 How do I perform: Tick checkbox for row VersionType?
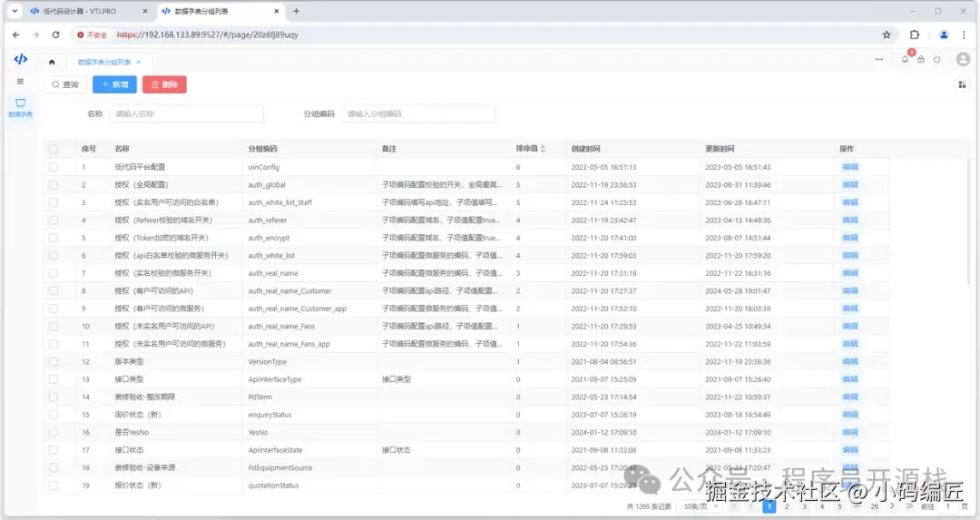54,361
